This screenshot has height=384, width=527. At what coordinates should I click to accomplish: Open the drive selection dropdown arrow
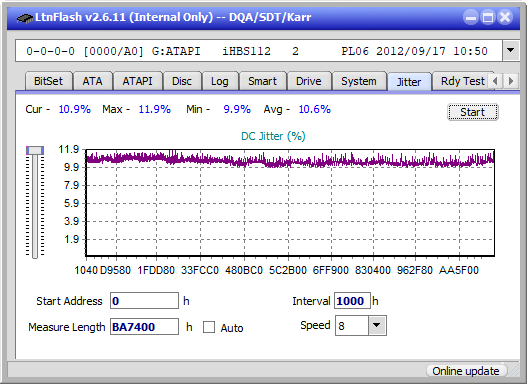pyautogui.click(x=511, y=51)
